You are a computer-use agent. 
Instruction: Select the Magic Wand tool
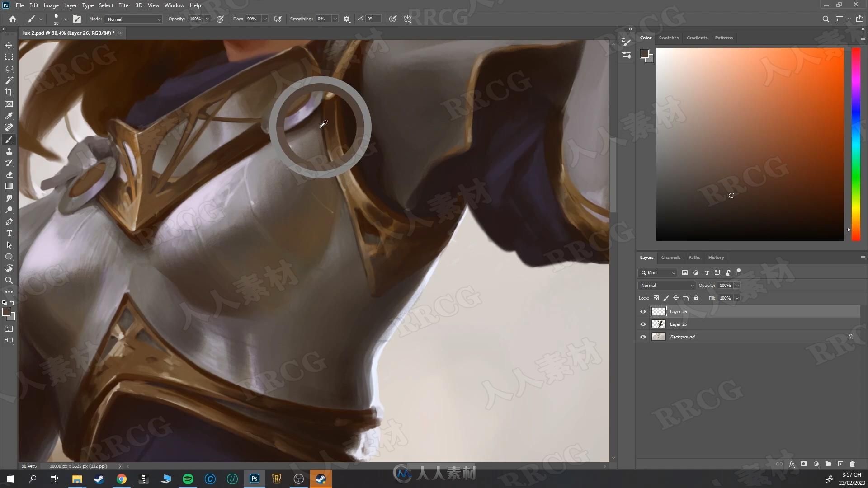[x=9, y=80]
